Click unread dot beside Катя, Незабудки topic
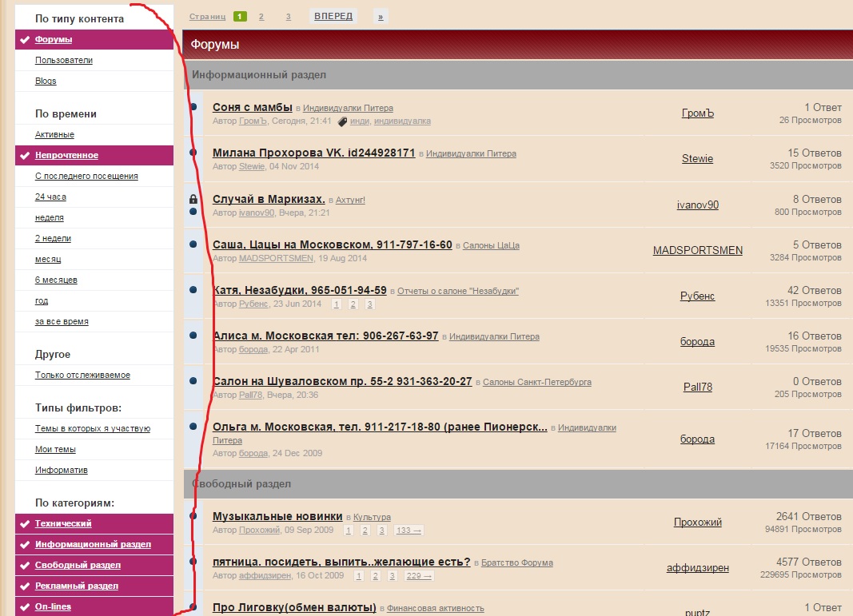This screenshot has height=616, width=853. pos(193,290)
